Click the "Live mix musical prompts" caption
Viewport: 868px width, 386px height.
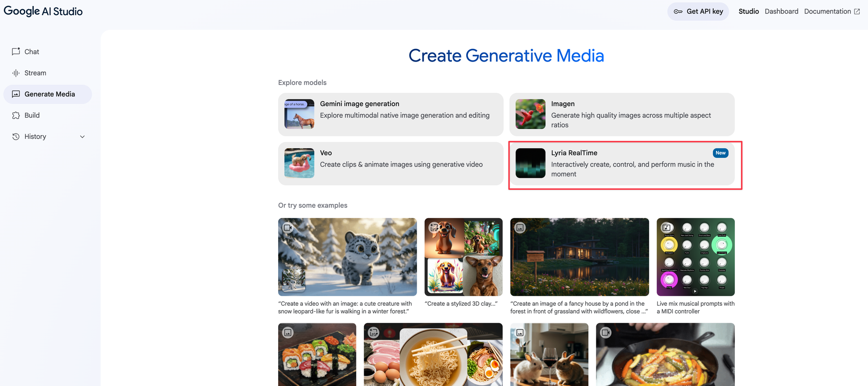point(695,307)
